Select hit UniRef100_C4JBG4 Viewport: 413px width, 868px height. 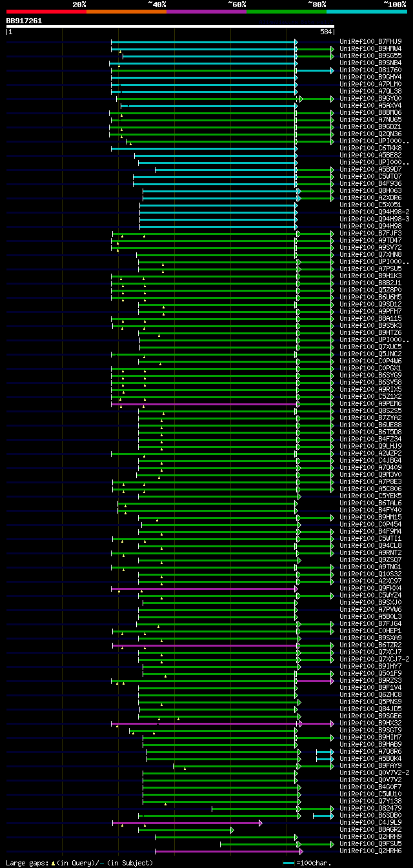[370, 460]
